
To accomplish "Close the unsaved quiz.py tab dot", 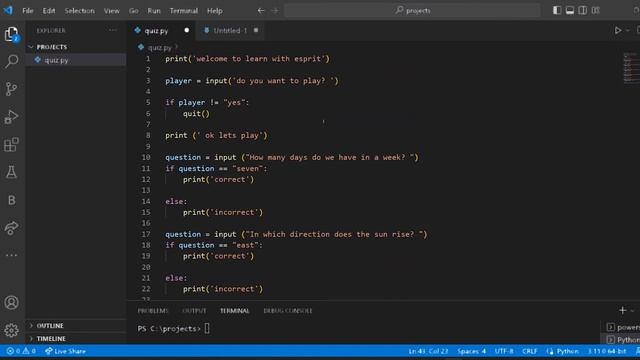I will pos(187,30).
